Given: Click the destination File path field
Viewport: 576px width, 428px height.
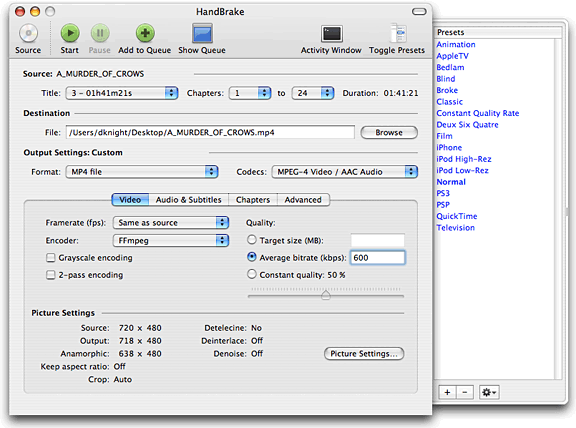Looking at the screenshot, I should coord(210,132).
